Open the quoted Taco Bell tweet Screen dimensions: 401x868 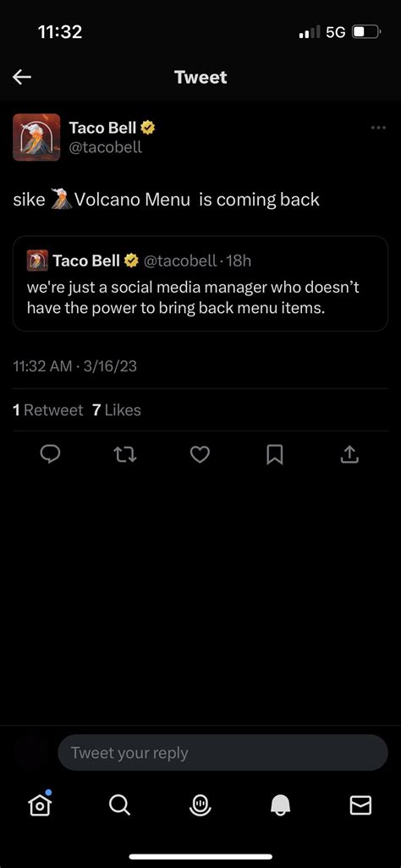click(x=200, y=284)
